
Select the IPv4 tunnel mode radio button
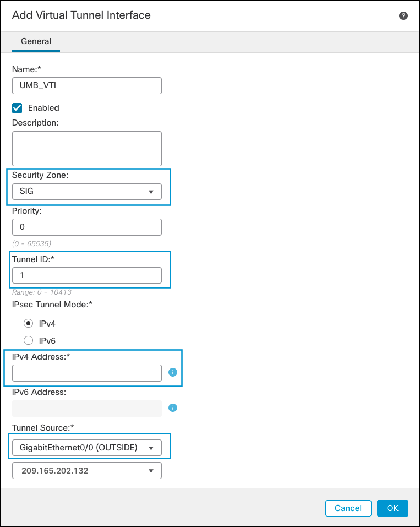(x=28, y=323)
